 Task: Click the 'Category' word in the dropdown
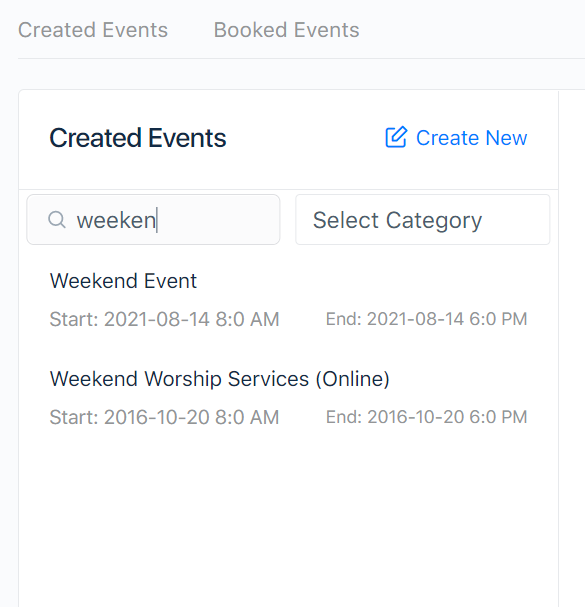pyautogui.click(x=434, y=221)
